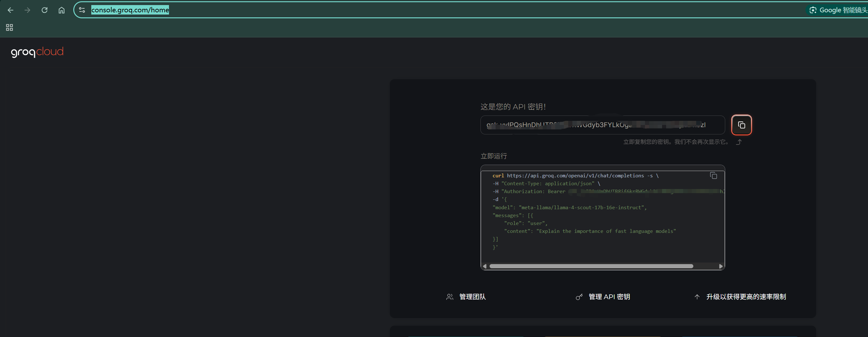Open the apps grid bookmark icon
Screen dimensions: 868x337
(x=9, y=27)
